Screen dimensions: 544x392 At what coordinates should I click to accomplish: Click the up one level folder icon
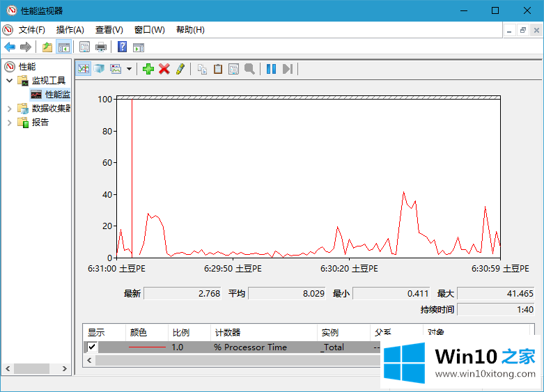tap(47, 47)
